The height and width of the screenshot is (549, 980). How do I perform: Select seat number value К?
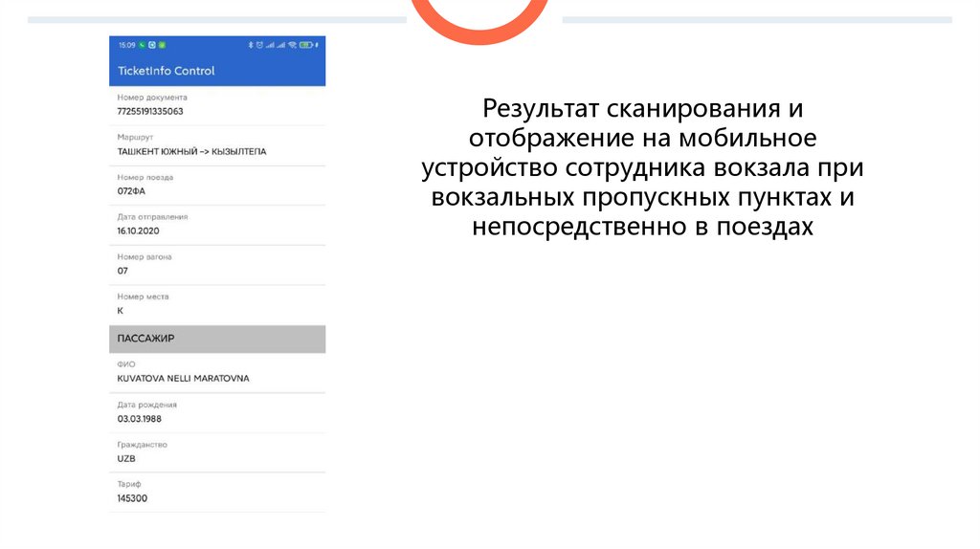[x=120, y=311]
